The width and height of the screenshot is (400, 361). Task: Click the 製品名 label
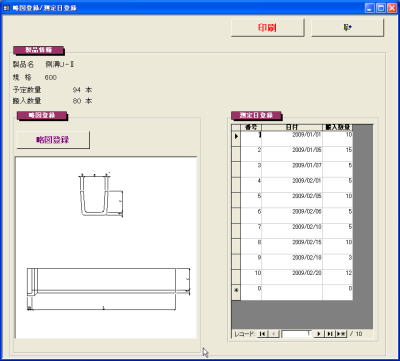(x=23, y=65)
